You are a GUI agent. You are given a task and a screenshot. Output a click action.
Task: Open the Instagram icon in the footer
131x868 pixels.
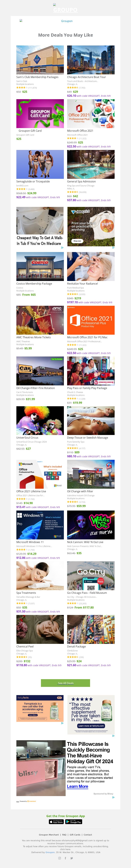pos(59,858)
